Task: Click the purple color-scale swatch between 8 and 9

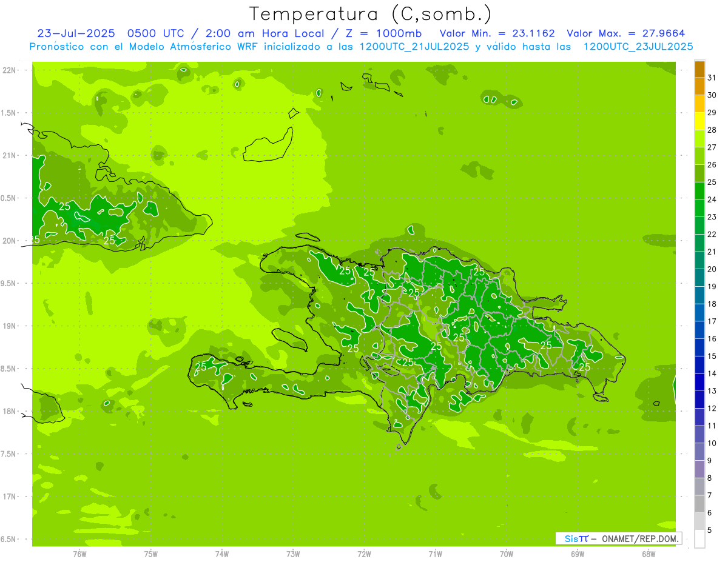Action: click(x=700, y=469)
